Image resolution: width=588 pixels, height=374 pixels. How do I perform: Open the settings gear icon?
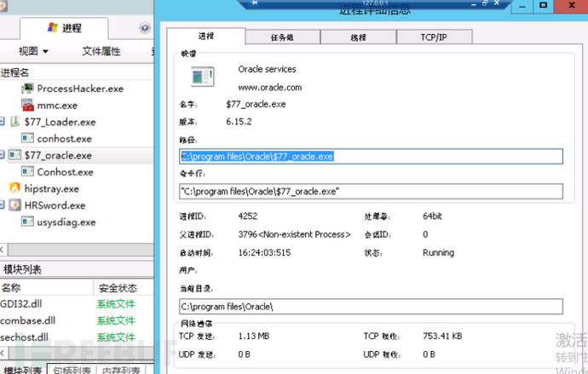point(145,28)
